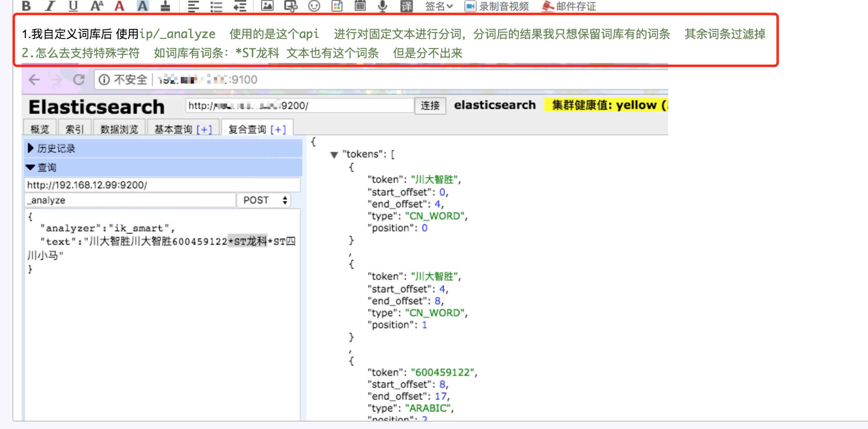Open the 签名 signature dropdown
868x429 pixels.
(x=439, y=6)
